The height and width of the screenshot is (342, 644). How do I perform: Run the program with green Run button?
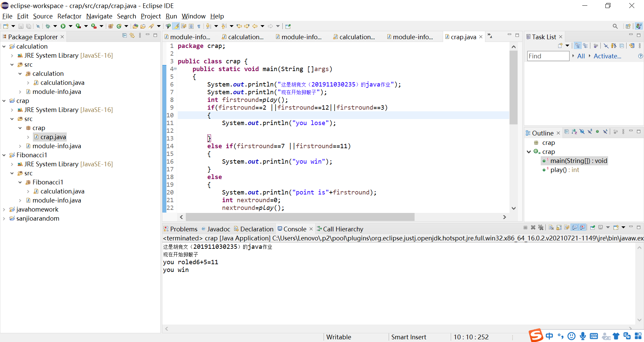tap(63, 26)
